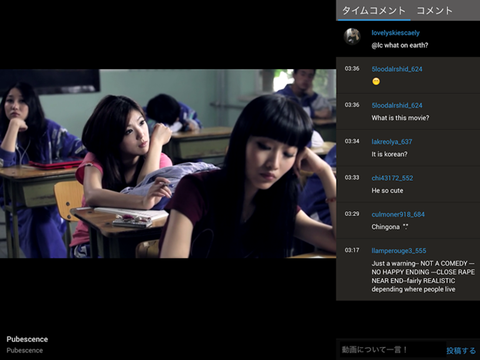Select the comment "It is korean?"
This screenshot has height=360, width=480.
point(389,154)
